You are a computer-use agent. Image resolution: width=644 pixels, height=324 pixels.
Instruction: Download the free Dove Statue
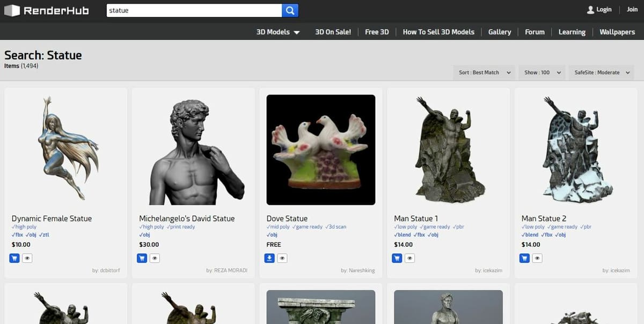[x=269, y=258]
